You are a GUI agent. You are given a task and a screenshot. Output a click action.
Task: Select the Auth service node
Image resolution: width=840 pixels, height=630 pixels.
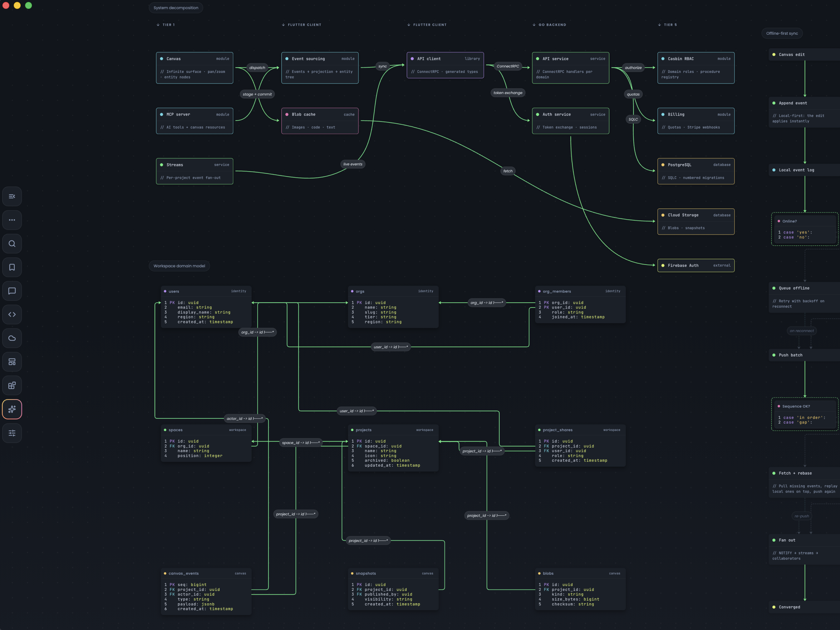point(570,121)
